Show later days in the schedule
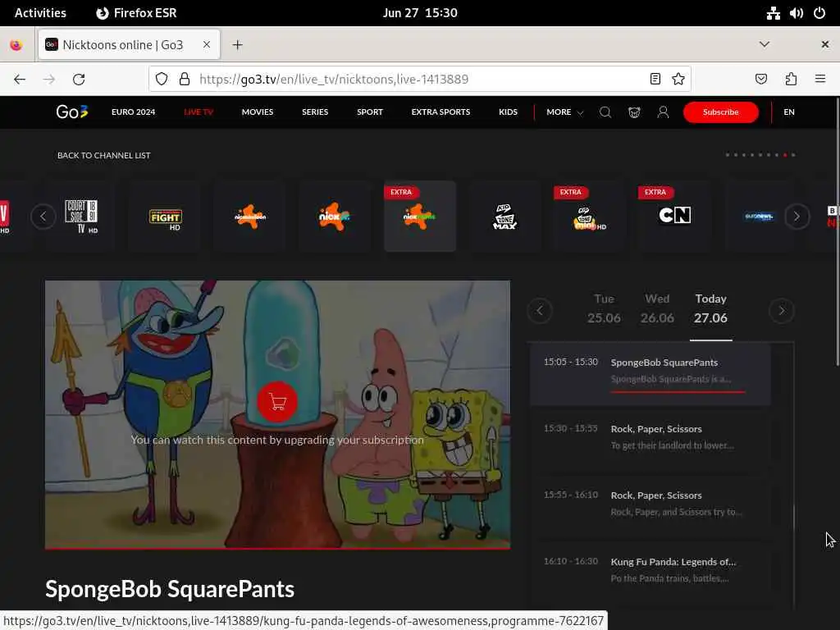 782,311
